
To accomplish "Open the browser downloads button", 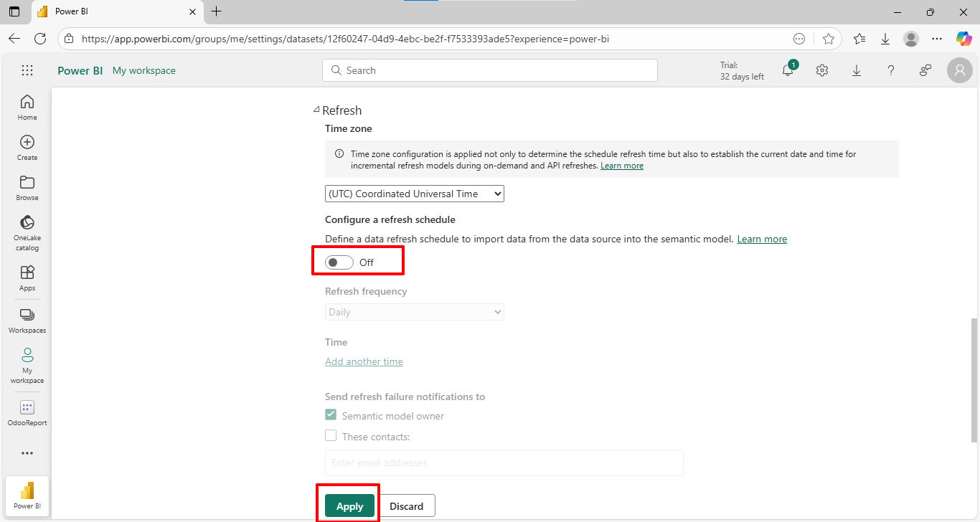I will 885,39.
